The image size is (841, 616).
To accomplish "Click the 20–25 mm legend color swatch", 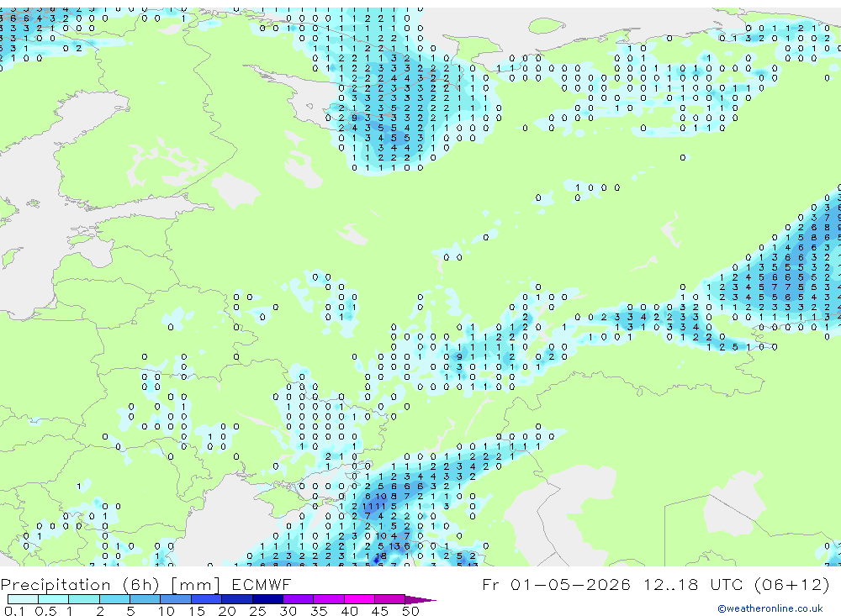I will pos(236,599).
